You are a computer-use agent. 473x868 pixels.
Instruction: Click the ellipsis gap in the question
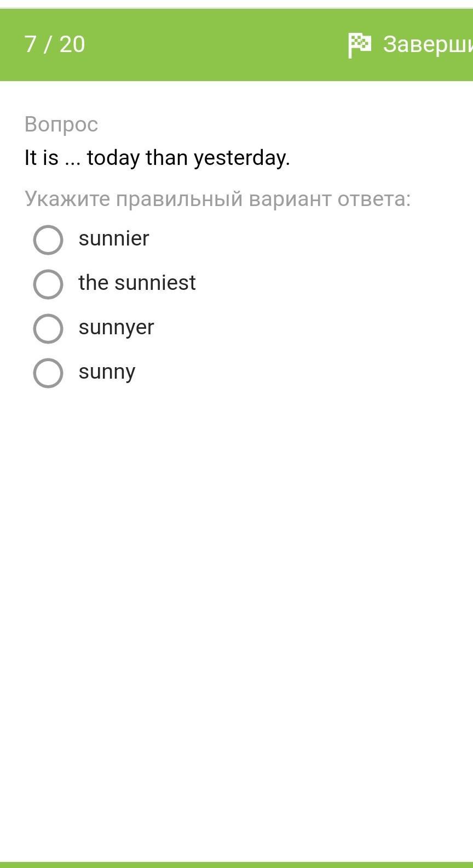pyautogui.click(x=72, y=159)
